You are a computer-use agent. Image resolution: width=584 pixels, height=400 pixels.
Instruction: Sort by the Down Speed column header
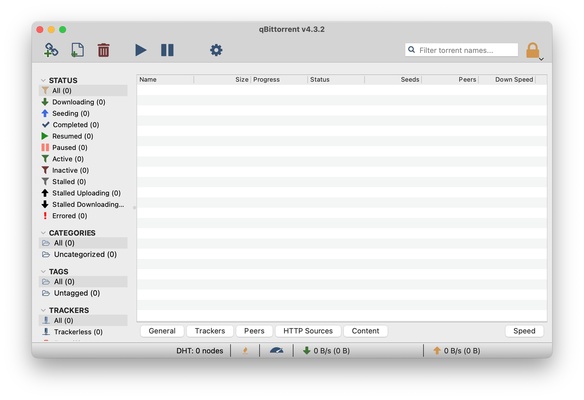[x=507, y=79]
